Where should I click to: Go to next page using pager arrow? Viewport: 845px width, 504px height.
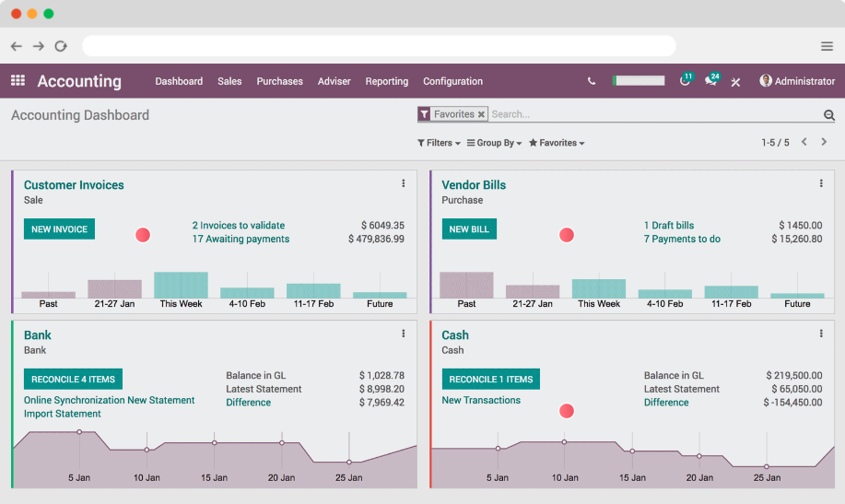tap(824, 143)
